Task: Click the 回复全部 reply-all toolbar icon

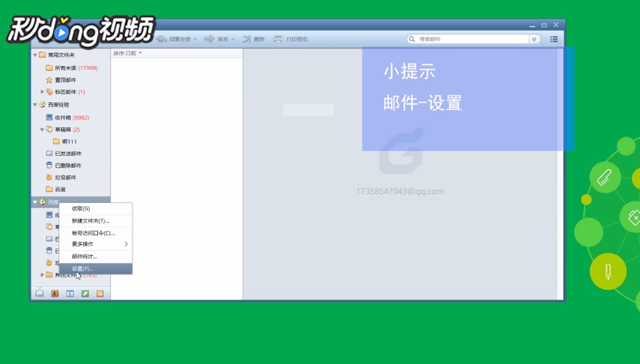Action: pyautogui.click(x=162, y=39)
